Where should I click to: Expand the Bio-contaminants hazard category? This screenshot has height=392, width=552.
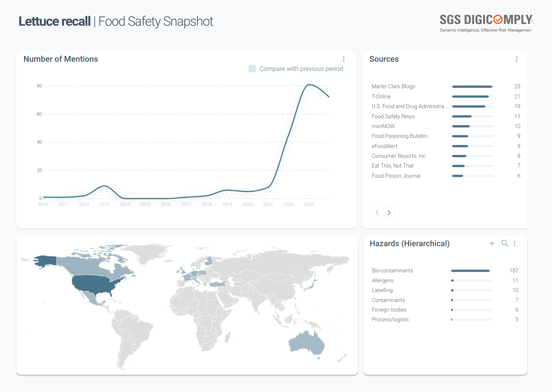coord(392,271)
